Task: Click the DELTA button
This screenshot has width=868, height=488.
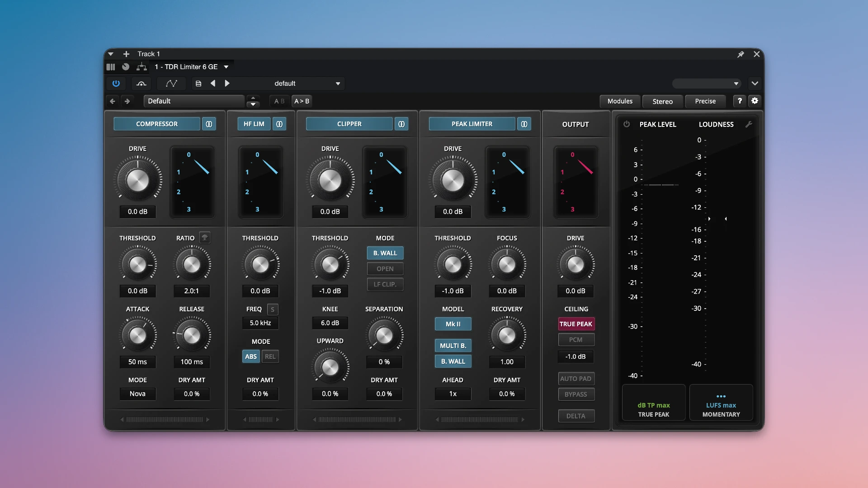Action: (576, 416)
